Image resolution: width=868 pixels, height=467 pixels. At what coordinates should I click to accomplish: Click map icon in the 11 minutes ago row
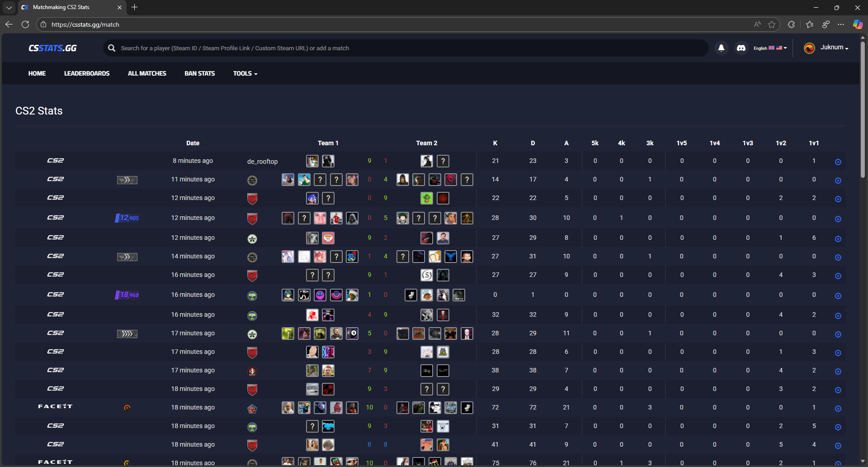(252, 181)
